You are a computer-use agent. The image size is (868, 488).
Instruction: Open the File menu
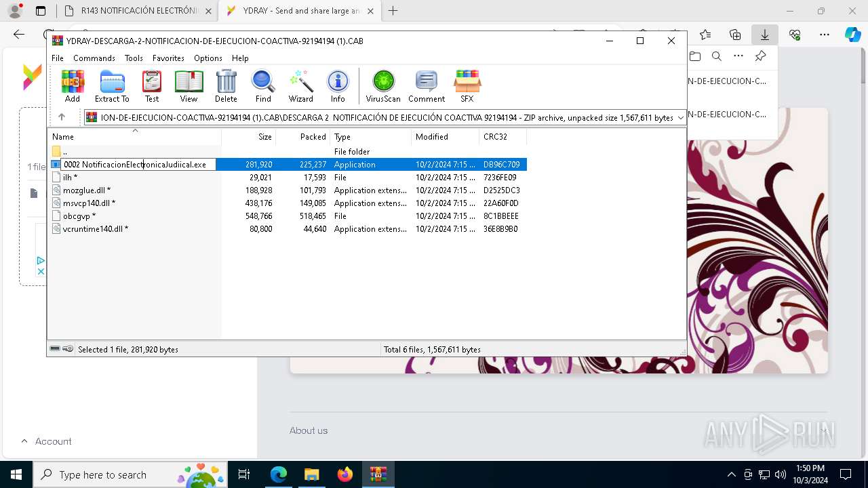point(58,58)
